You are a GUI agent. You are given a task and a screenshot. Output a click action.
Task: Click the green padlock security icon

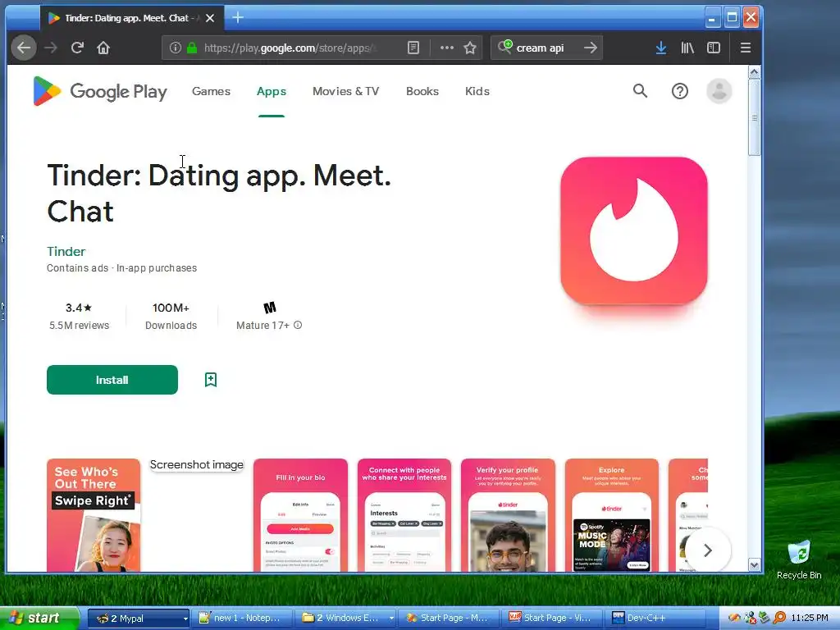[x=192, y=48]
